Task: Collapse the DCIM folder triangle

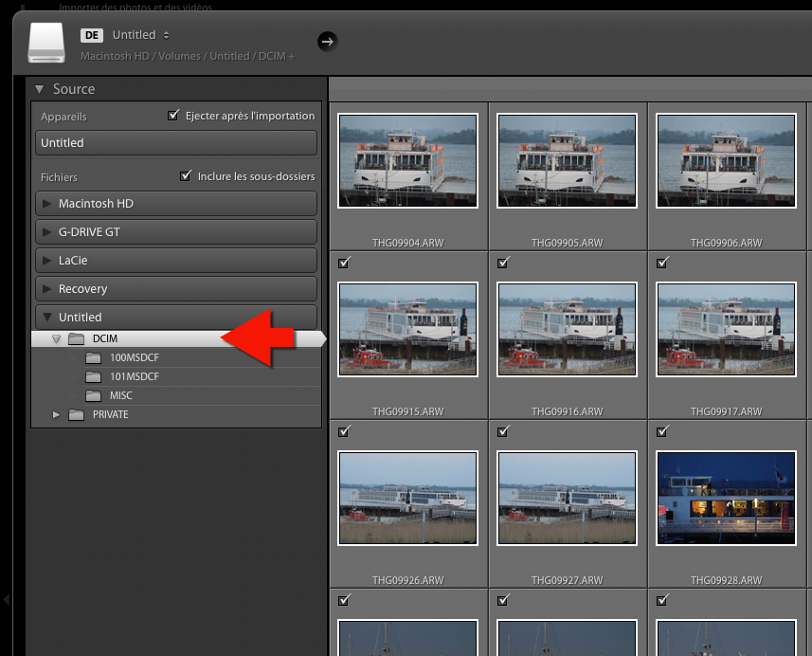Action: point(57,338)
